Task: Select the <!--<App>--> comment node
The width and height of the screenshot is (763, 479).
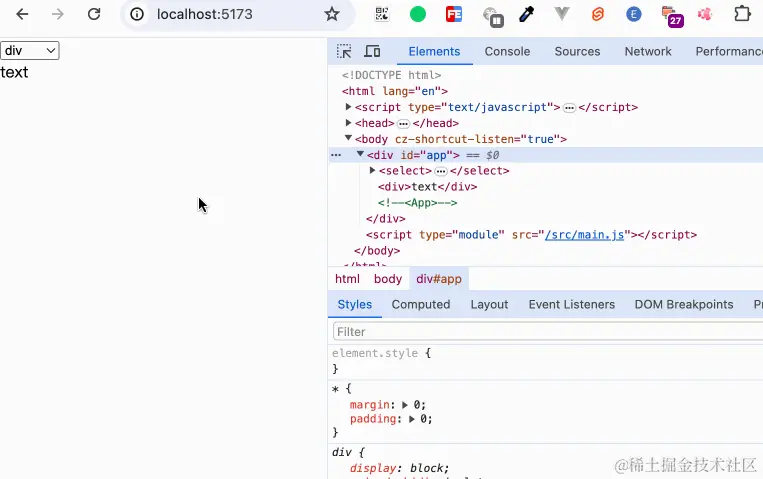Action: click(418, 203)
